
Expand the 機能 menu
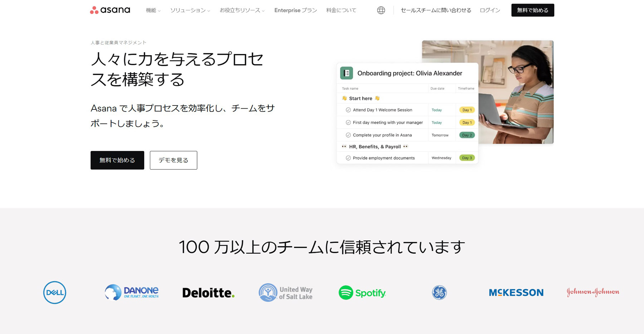click(153, 10)
